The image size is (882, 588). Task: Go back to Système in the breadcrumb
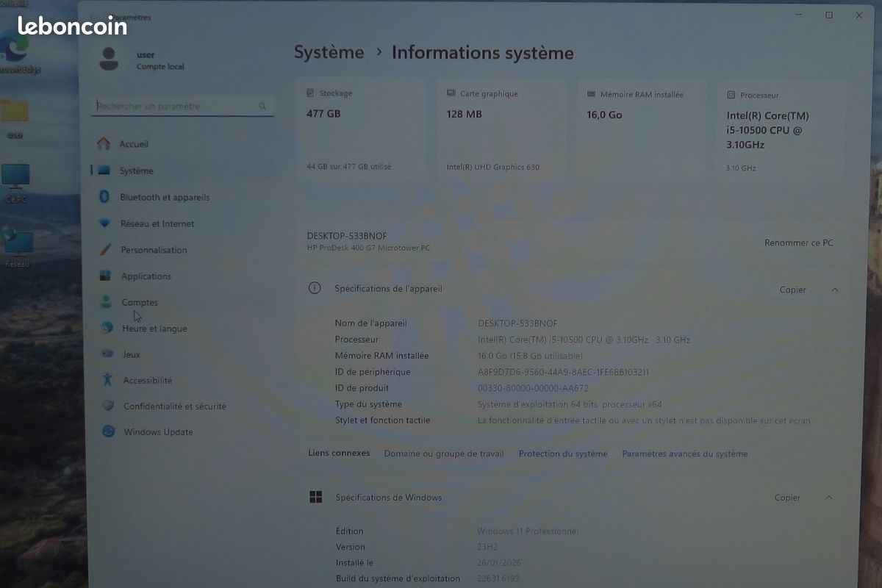tap(329, 52)
